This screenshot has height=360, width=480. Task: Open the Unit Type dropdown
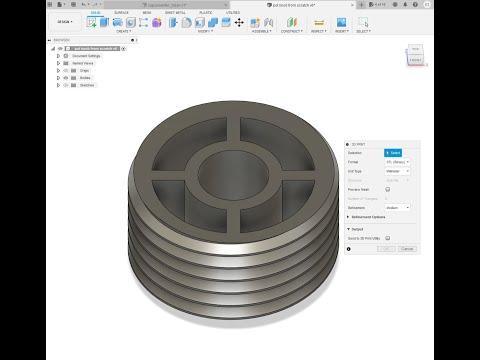[397, 171]
